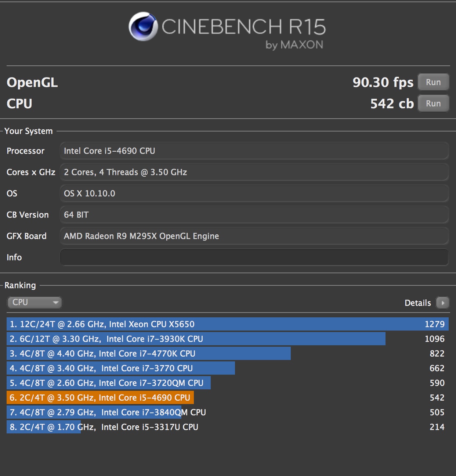
Task: Click the Ranking section heading
Action: pos(20,285)
